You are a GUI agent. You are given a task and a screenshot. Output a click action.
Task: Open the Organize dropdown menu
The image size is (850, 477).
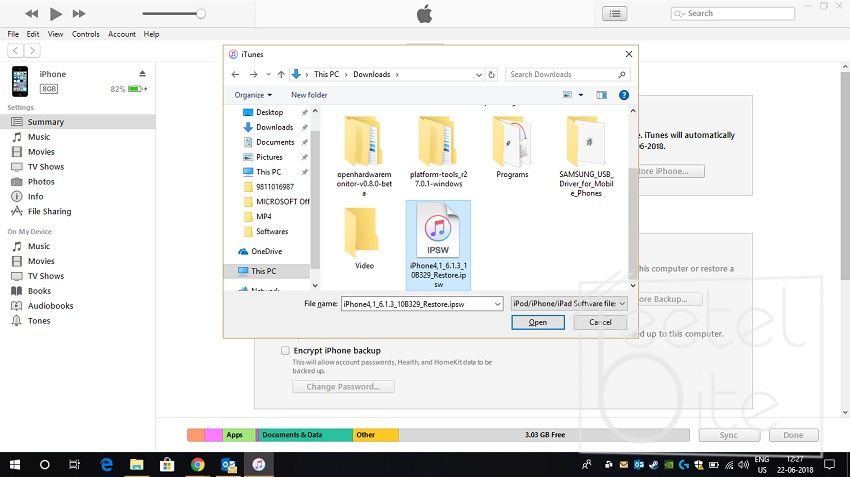253,95
